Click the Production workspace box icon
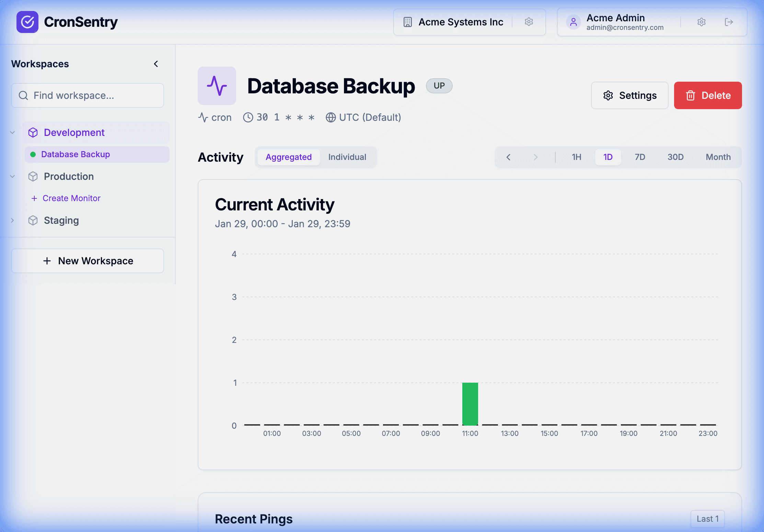764x532 pixels. [x=33, y=176]
